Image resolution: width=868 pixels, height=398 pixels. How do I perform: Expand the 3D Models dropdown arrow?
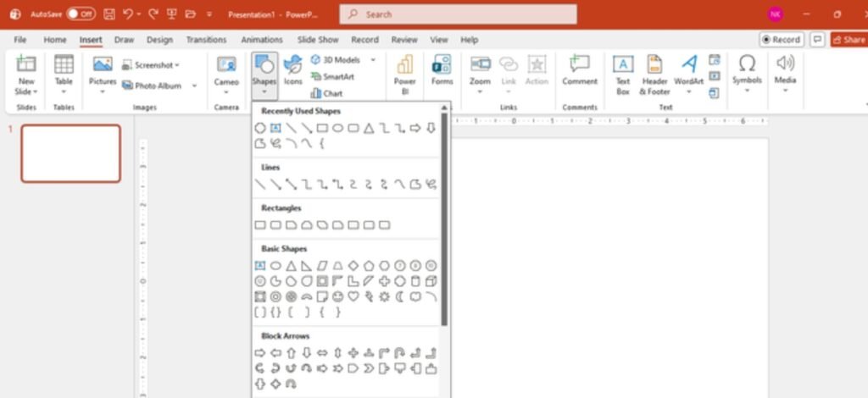pos(373,59)
